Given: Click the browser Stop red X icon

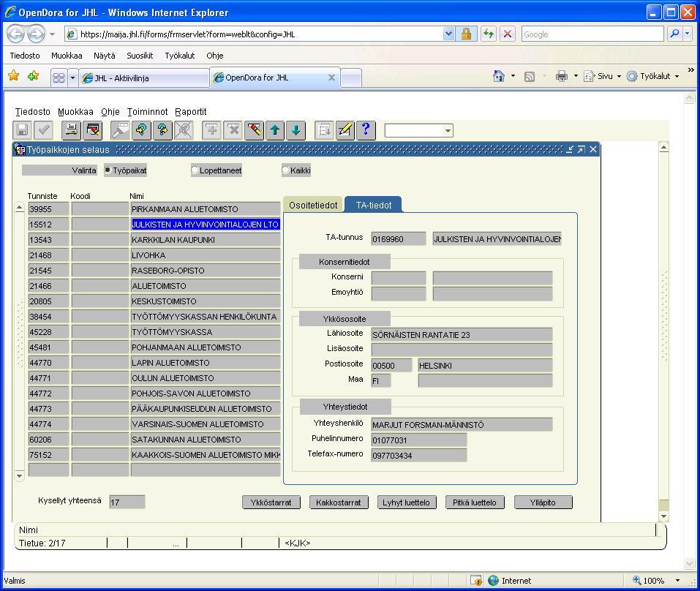Looking at the screenshot, I should pos(508,34).
